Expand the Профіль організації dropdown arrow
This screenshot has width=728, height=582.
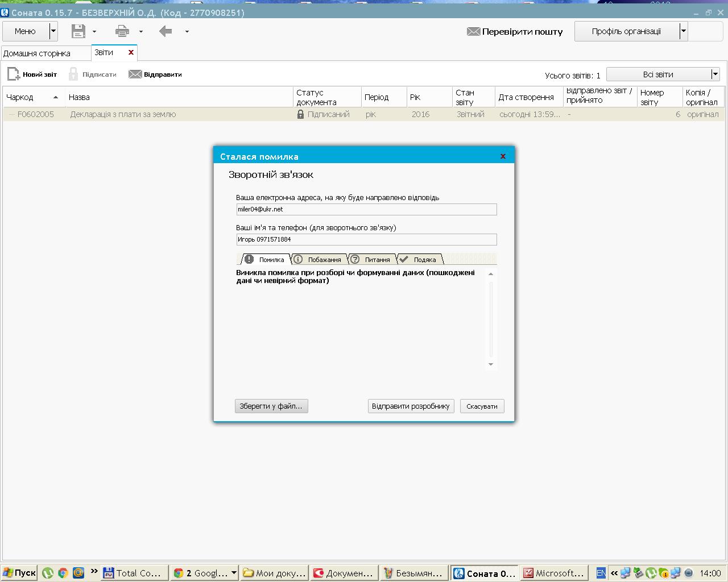coord(684,31)
